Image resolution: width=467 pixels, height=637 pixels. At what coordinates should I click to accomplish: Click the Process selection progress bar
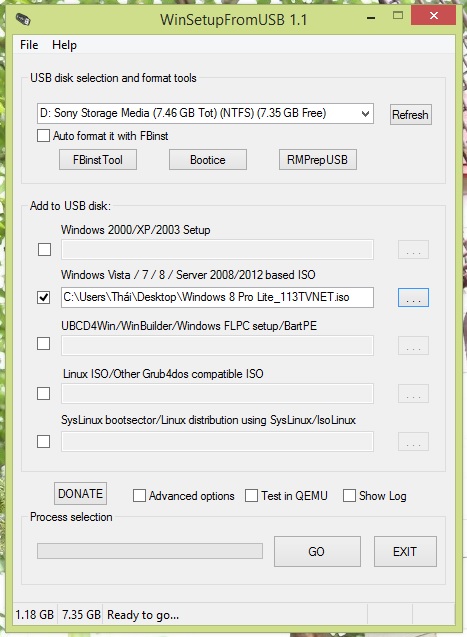[x=150, y=551]
